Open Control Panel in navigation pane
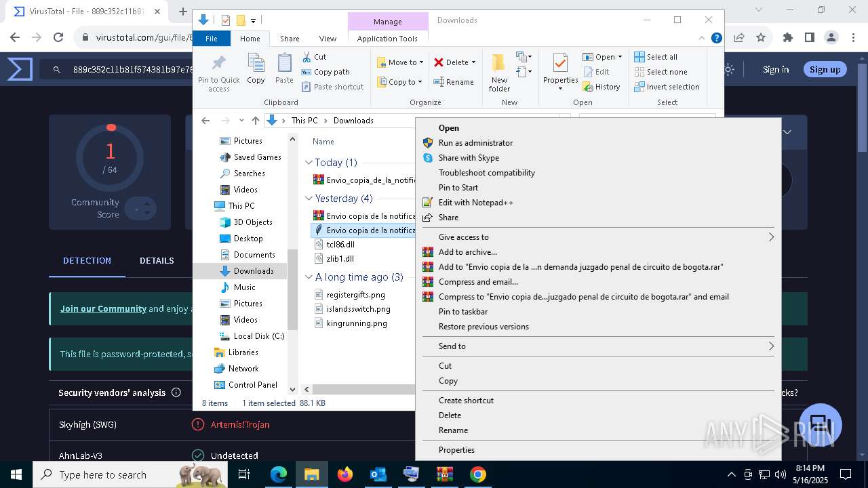The image size is (868, 488). 252,385
